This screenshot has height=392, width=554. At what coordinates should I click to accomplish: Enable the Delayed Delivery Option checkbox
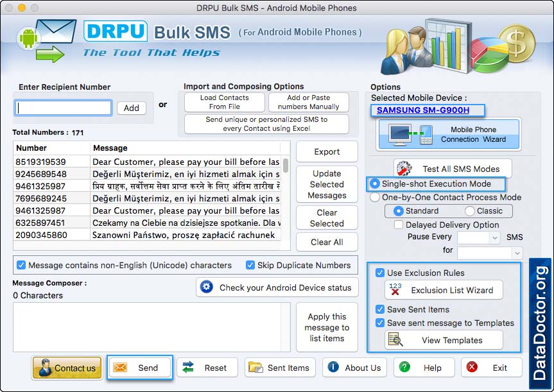coord(399,225)
